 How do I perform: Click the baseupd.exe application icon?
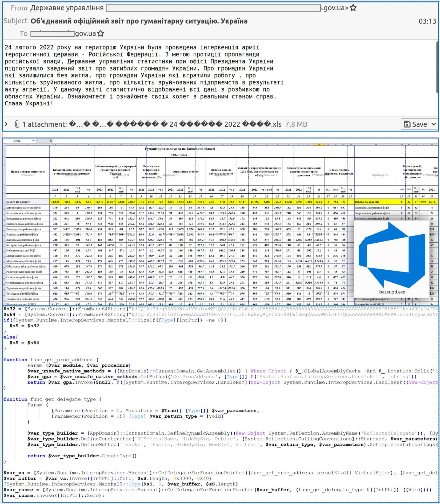(392, 256)
